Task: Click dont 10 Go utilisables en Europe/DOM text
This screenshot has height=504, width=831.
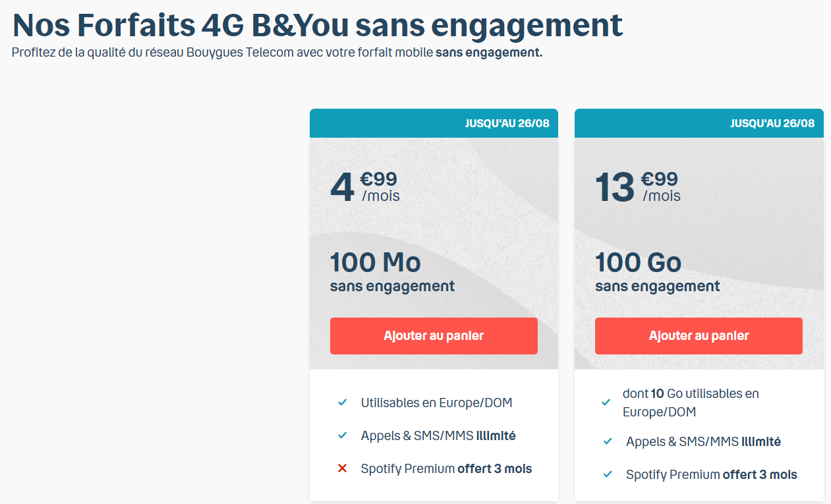Action: click(690, 403)
